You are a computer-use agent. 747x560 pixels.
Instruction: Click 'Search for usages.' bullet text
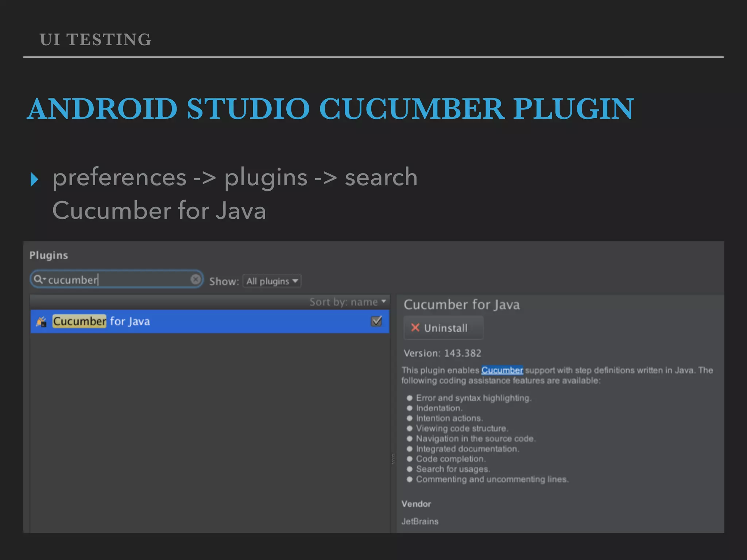click(453, 469)
